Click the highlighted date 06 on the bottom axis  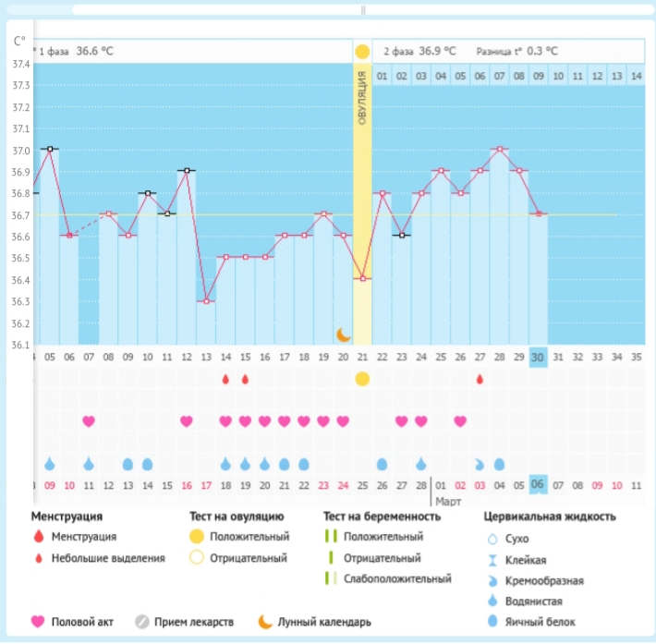click(x=538, y=485)
